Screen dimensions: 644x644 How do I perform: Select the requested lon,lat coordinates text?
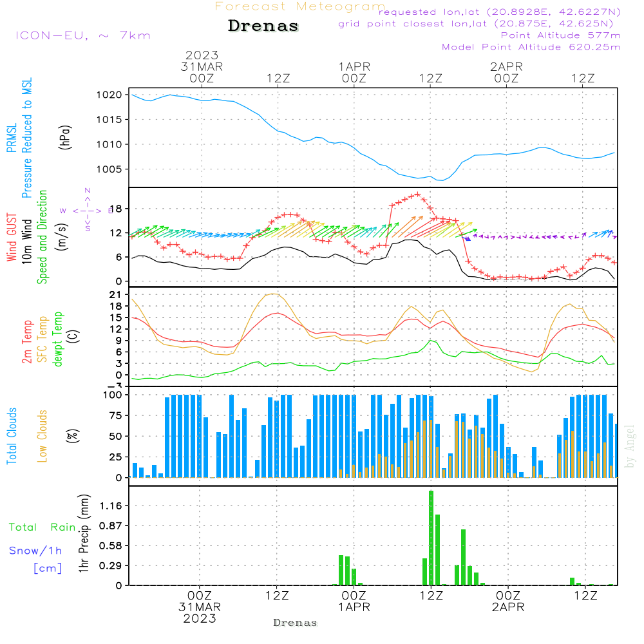(500, 12)
